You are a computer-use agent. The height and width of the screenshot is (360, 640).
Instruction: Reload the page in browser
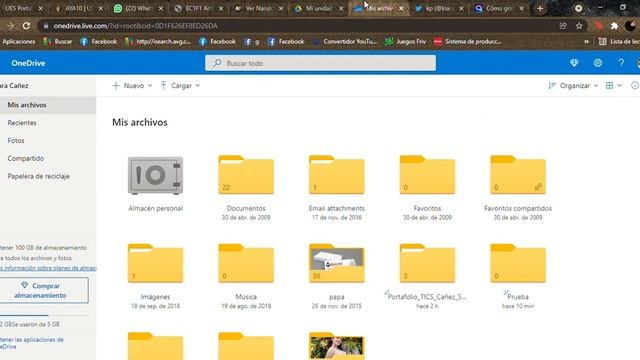click(26, 26)
